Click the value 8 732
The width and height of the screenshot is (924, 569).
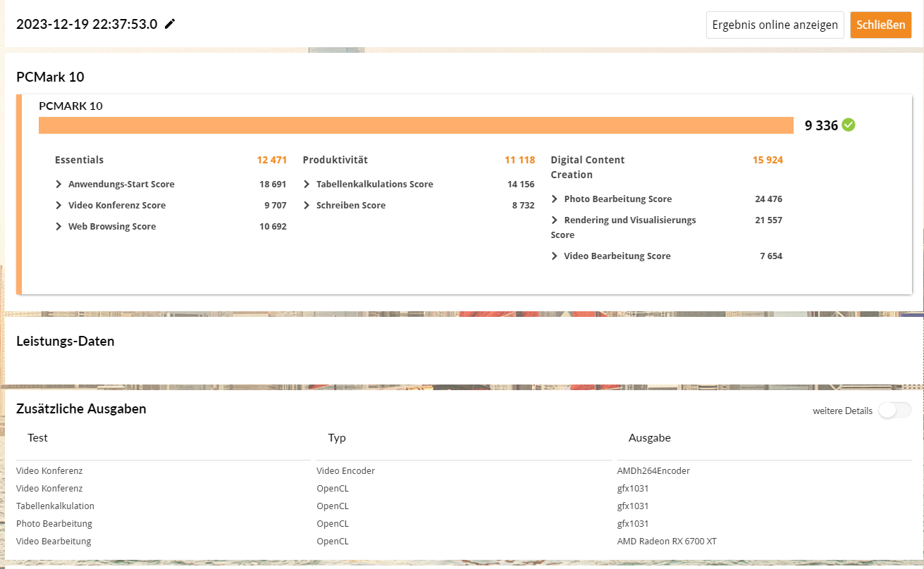point(524,206)
